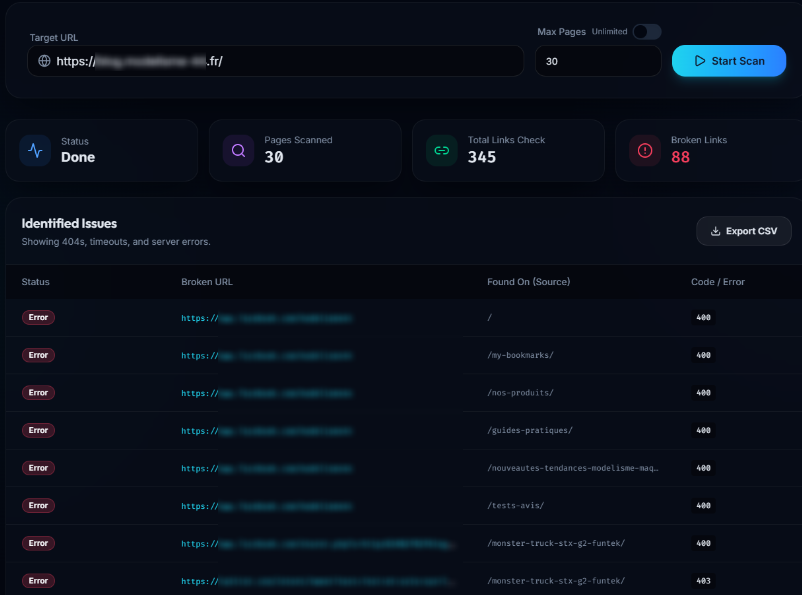This screenshot has height=595, width=802.
Task: Click the 403 error code badge
Action: 703,581
